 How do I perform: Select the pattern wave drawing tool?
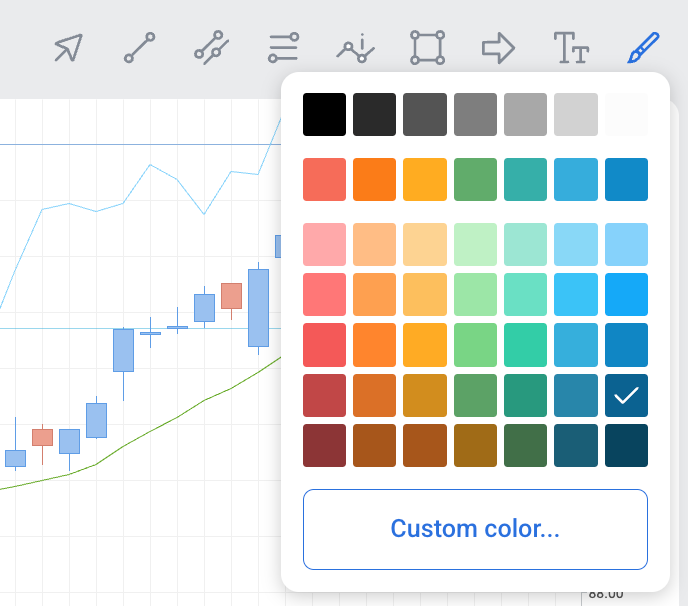[x=355, y=47]
